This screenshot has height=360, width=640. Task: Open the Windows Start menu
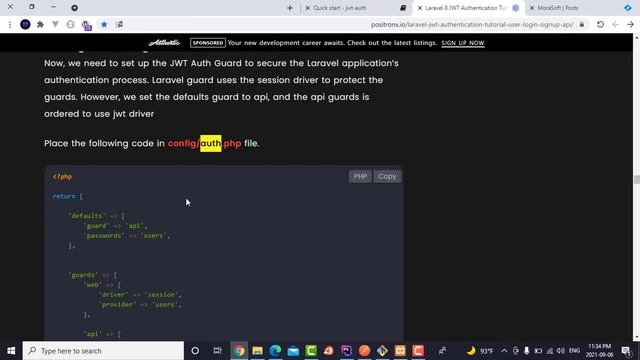(11, 351)
